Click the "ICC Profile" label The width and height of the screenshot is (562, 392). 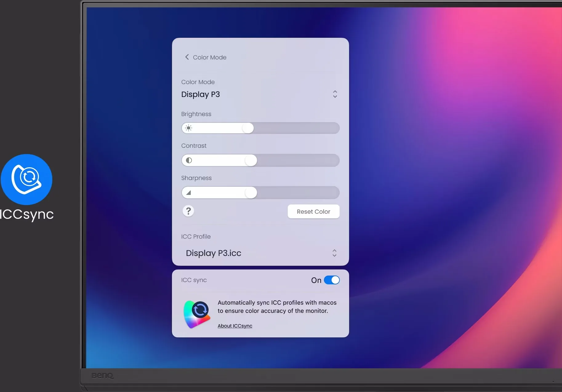point(196,236)
